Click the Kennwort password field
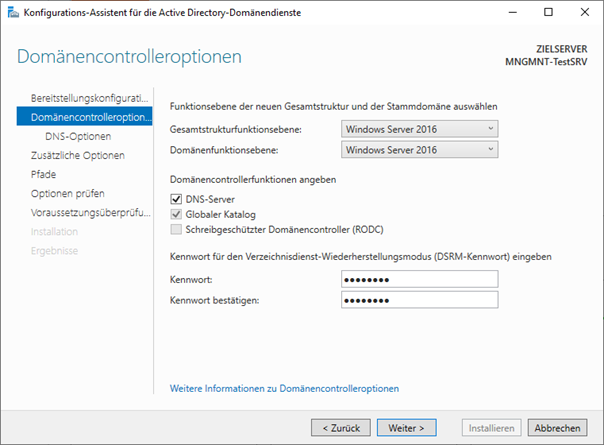Image resolution: width=604 pixels, height=445 pixels. coord(419,279)
